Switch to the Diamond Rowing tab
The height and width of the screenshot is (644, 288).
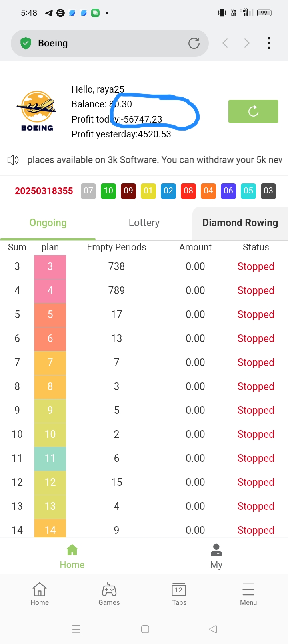[x=240, y=223]
